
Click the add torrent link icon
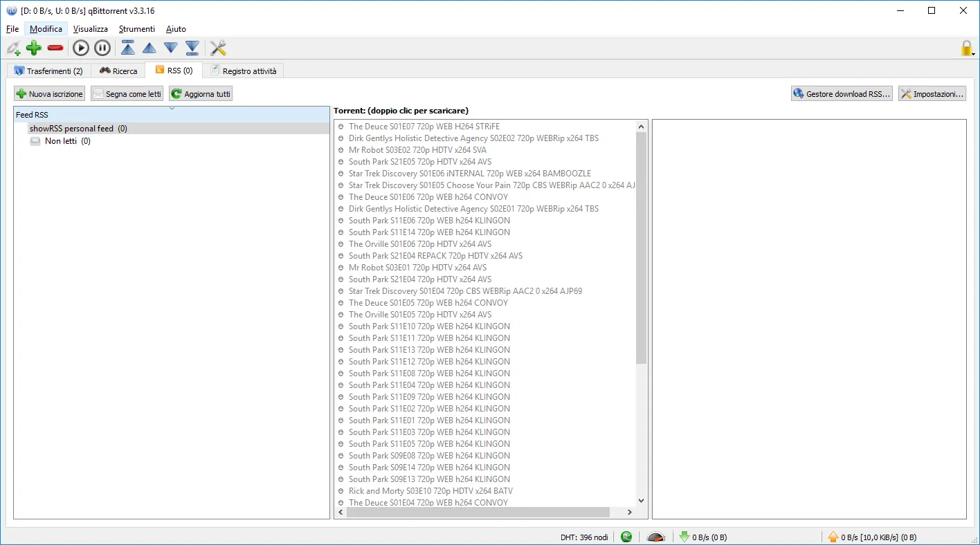tap(13, 48)
